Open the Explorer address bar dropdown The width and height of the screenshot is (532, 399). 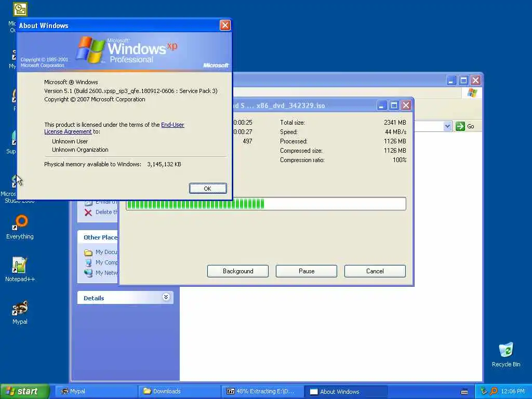(x=447, y=126)
